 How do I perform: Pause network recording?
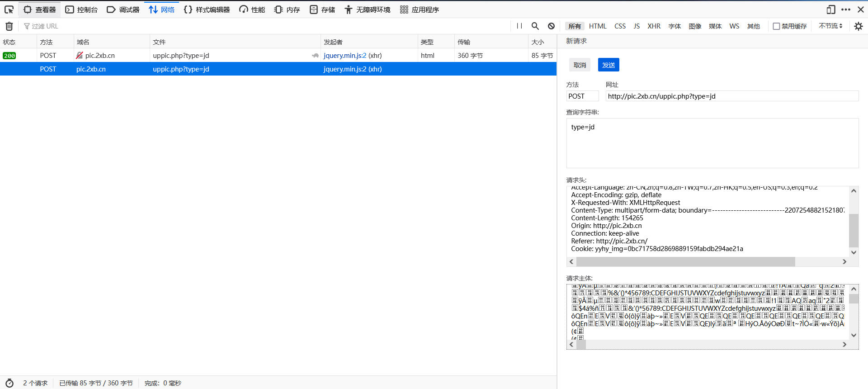[x=519, y=26]
